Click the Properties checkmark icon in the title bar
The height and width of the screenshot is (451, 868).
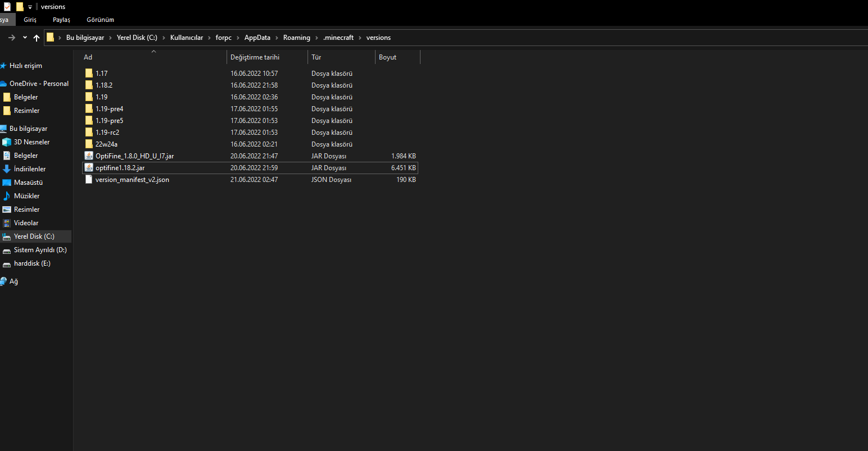[x=7, y=7]
